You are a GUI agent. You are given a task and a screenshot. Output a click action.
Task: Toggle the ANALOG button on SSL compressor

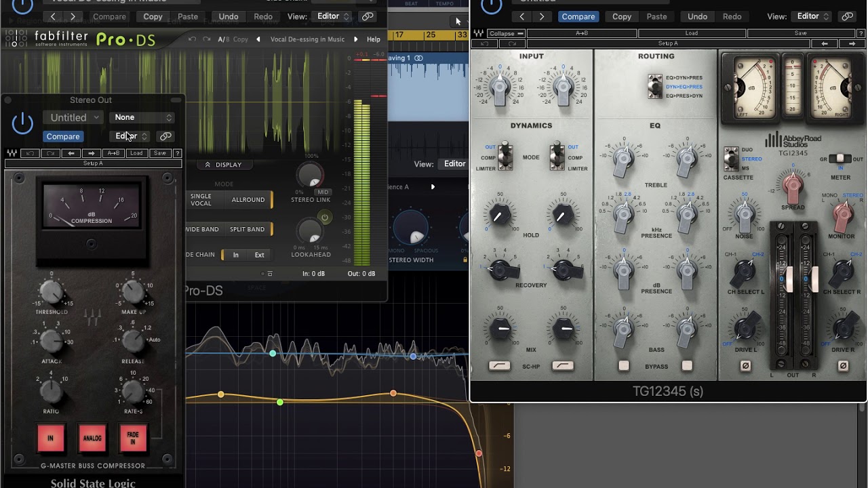click(92, 438)
